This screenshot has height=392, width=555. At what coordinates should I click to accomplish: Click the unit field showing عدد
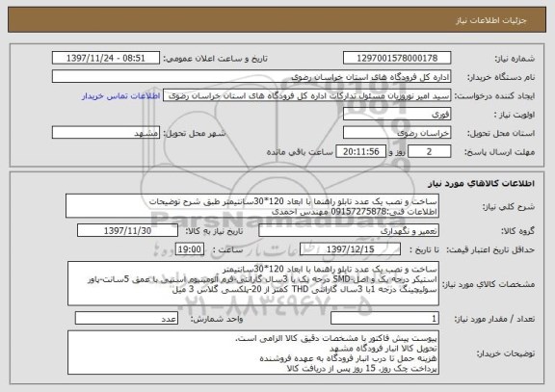(x=126, y=319)
